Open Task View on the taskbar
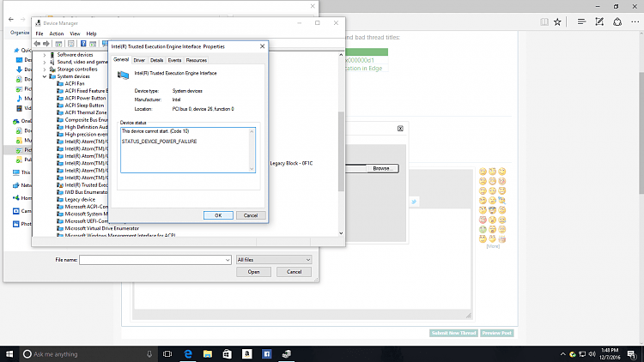This screenshot has height=362, width=644. point(167,353)
